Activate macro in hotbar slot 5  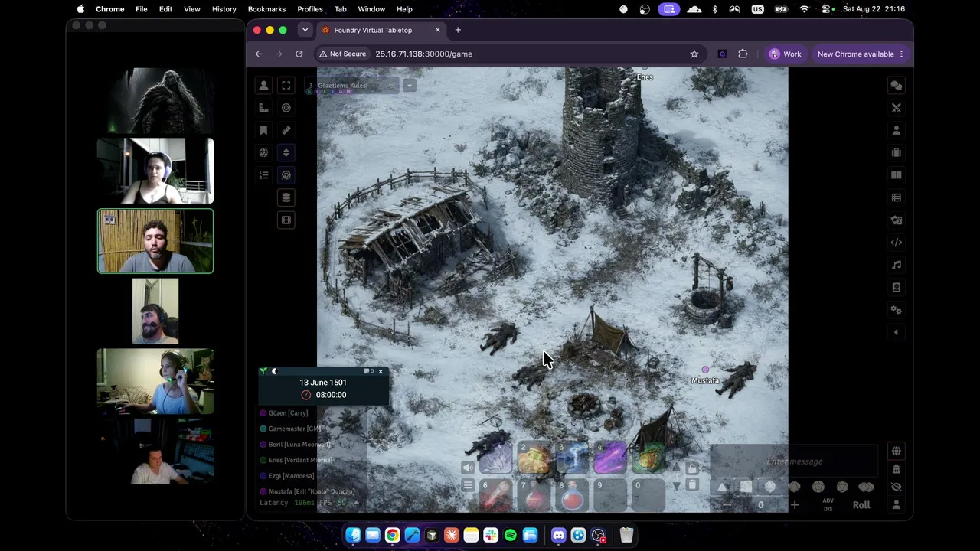pyautogui.click(x=648, y=458)
